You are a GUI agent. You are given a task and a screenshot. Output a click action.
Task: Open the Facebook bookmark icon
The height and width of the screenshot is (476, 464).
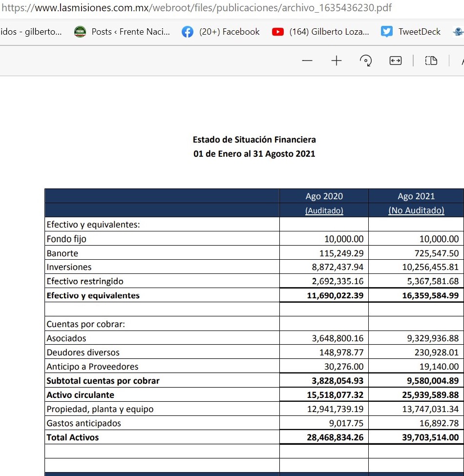tap(187, 32)
